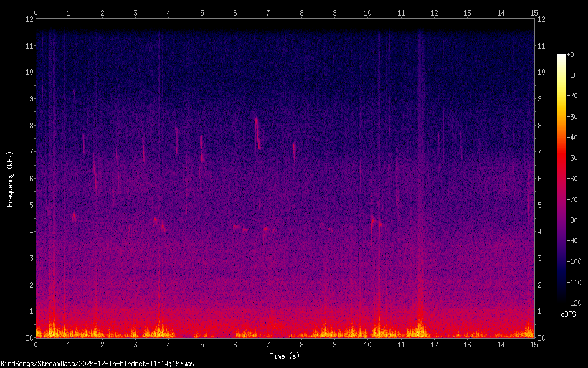Click the bright 8 kHz chirp near 6.7 seconds

[x=257, y=132]
